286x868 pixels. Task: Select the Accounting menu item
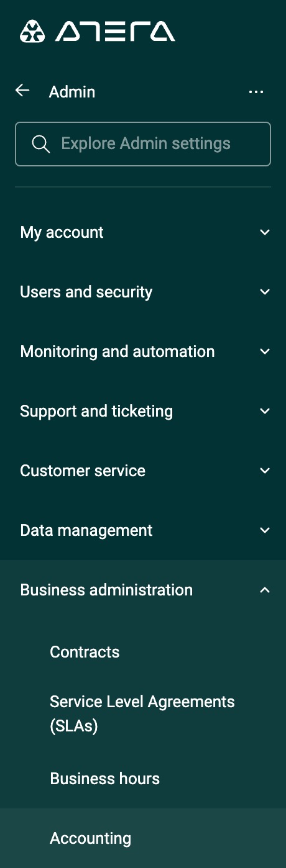coord(91,838)
